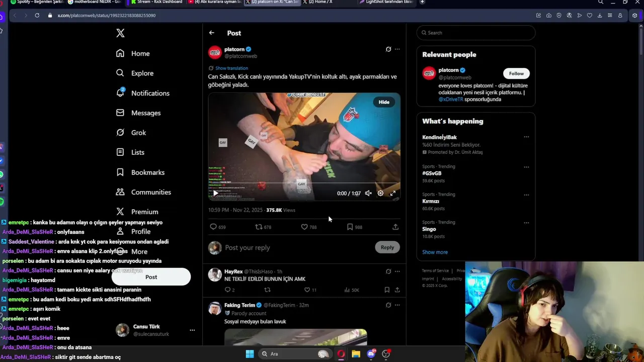The image size is (644, 362).
Task: Enter video fullscreen
Action: pos(393,193)
